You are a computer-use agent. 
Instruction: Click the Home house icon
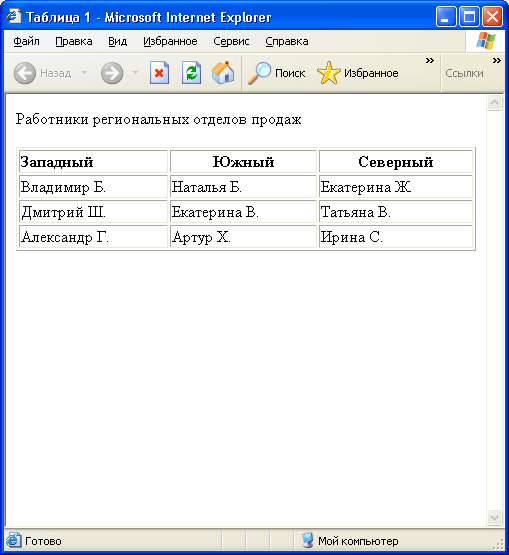click(223, 73)
